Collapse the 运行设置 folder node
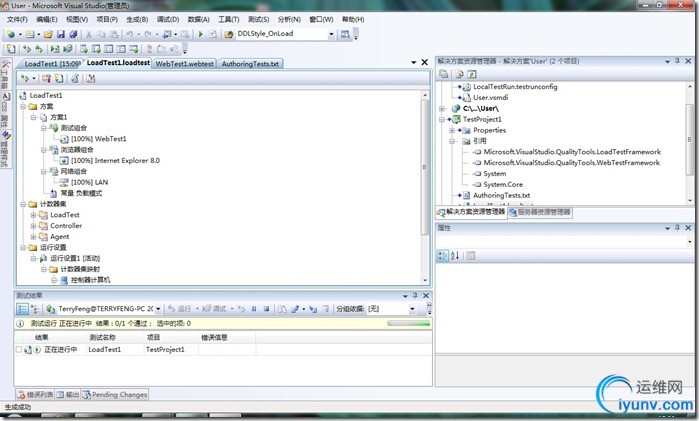The width and height of the screenshot is (699, 421). point(23,248)
